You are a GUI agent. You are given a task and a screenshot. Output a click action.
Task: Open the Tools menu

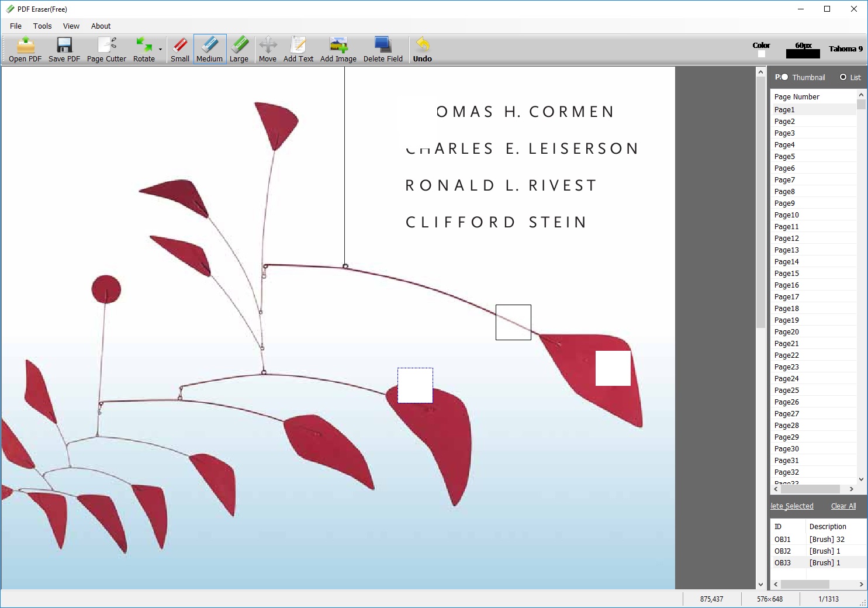click(x=42, y=26)
